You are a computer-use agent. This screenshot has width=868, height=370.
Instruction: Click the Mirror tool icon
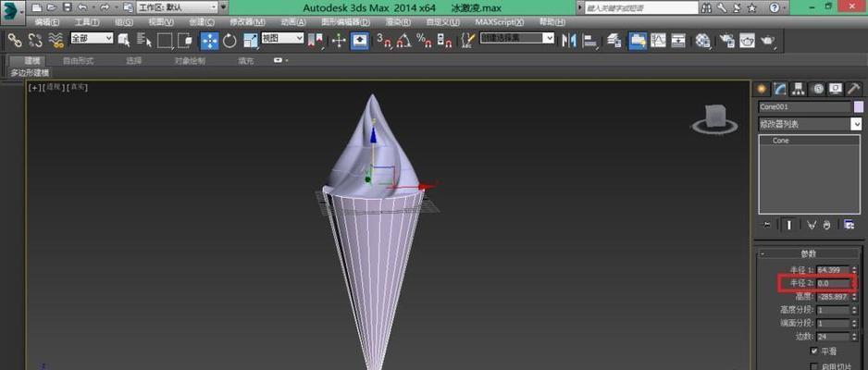point(568,40)
